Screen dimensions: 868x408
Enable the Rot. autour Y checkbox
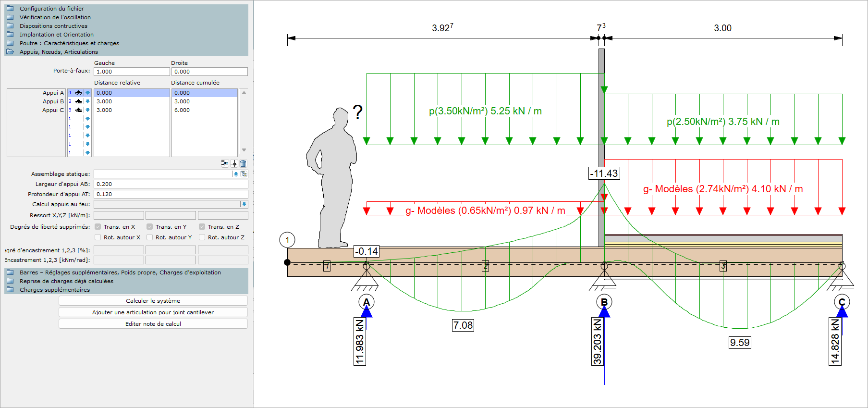click(x=150, y=237)
